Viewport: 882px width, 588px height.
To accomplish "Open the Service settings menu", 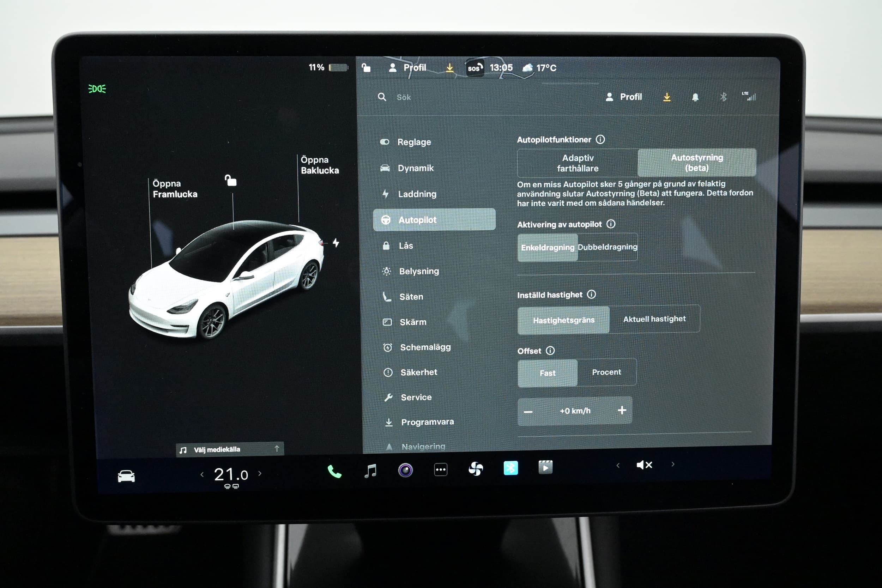I will tap(407, 397).
